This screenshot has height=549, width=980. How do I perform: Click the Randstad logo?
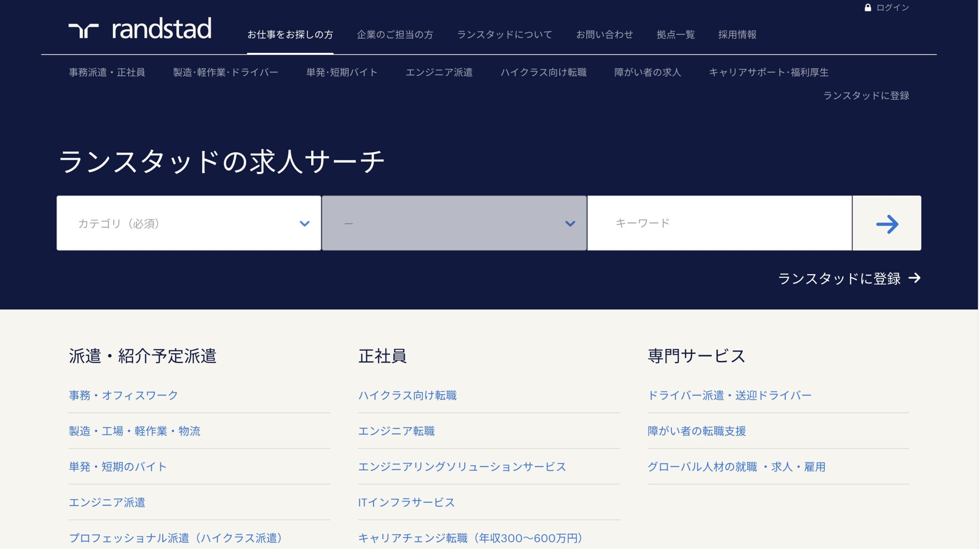[140, 29]
